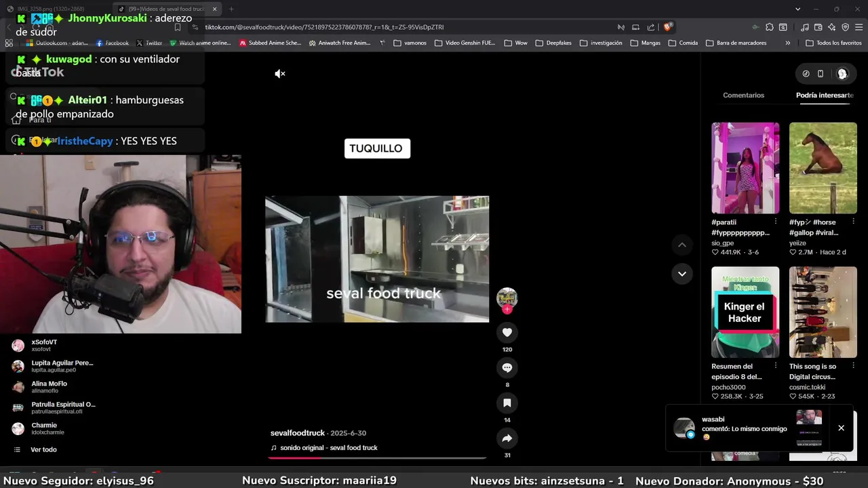
Task: Open sevalfoodtruck profile link
Action: click(297, 433)
